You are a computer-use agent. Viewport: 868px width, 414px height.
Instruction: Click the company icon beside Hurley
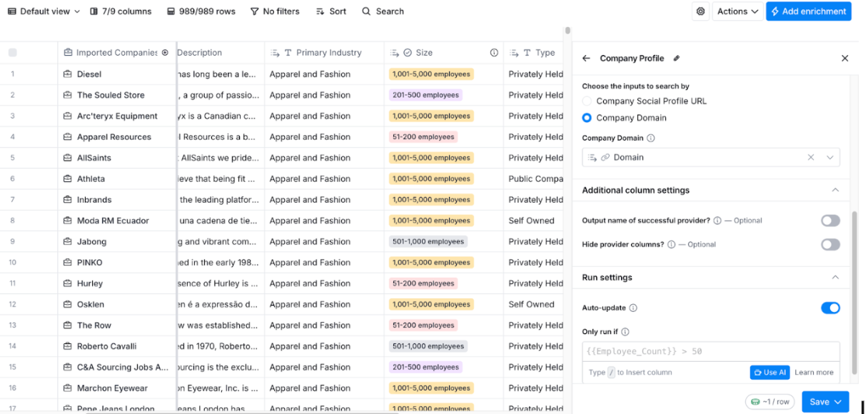[68, 283]
